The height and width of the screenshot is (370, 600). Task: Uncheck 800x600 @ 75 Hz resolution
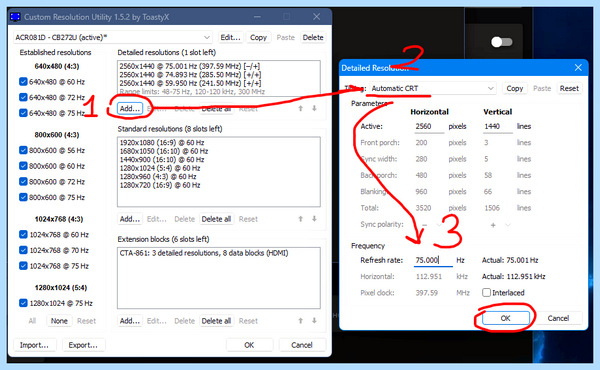(x=23, y=197)
